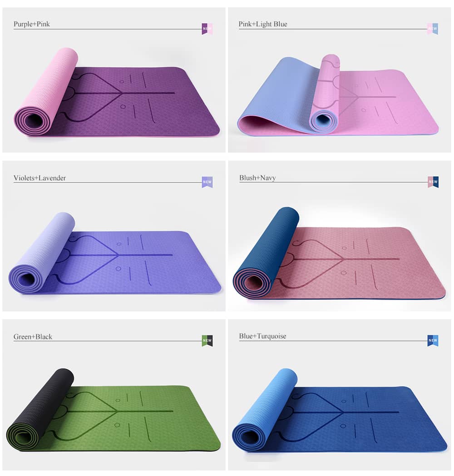Click the Violets+Lavender label text

39,178
